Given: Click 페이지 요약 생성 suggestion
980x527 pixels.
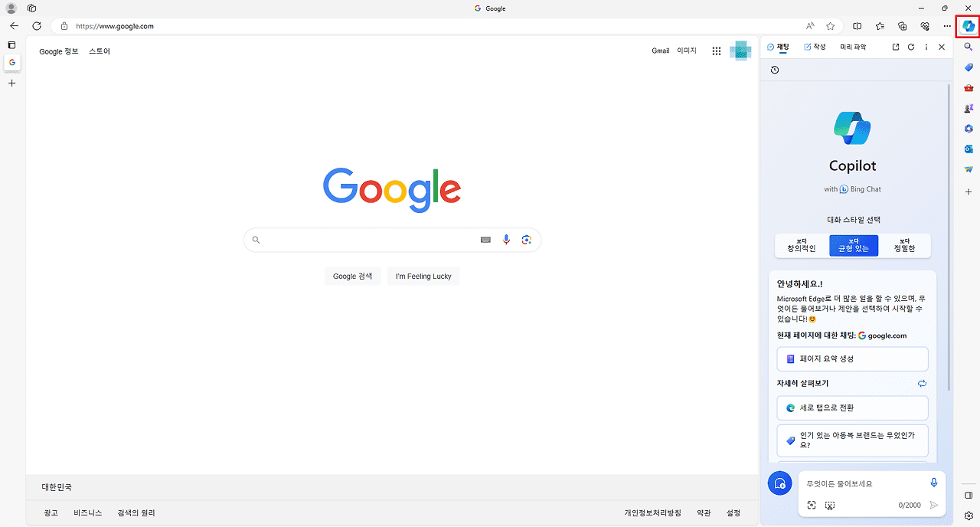Looking at the screenshot, I should click(852, 358).
